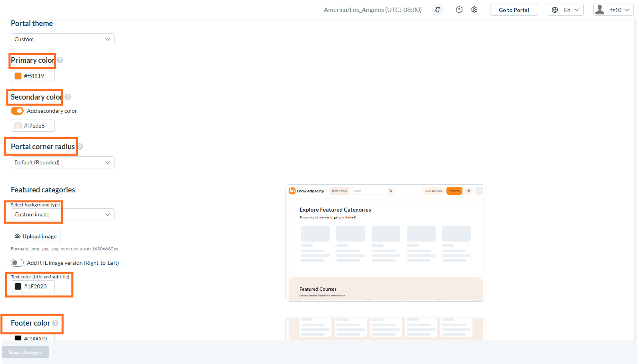Open the help question mark icon in header
This screenshot has width=637, height=364.
(x=459, y=10)
